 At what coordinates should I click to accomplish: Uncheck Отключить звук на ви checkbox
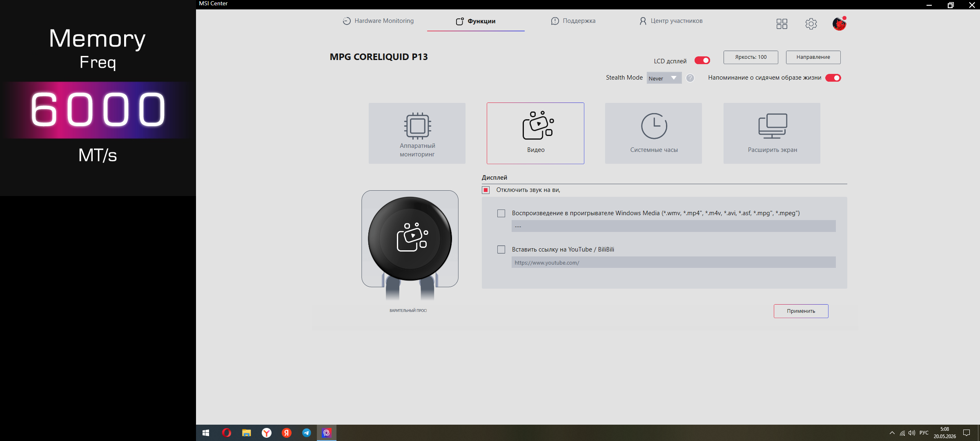[486, 190]
